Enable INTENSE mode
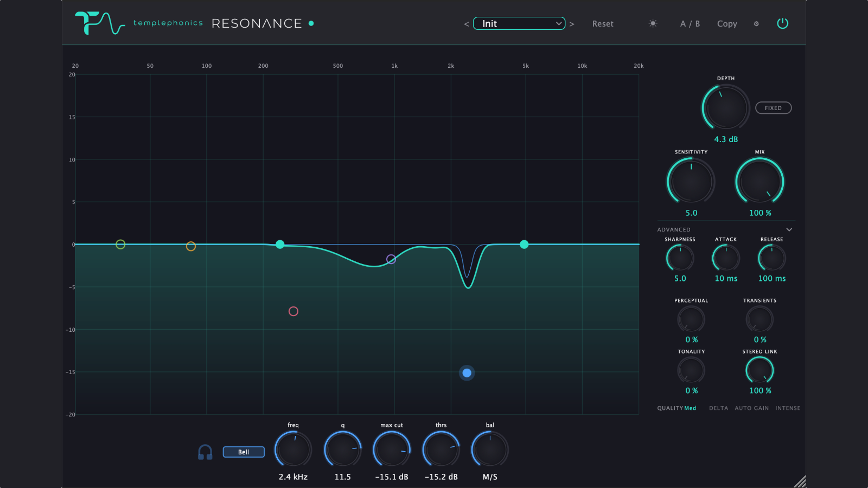The height and width of the screenshot is (488, 868). click(x=788, y=408)
